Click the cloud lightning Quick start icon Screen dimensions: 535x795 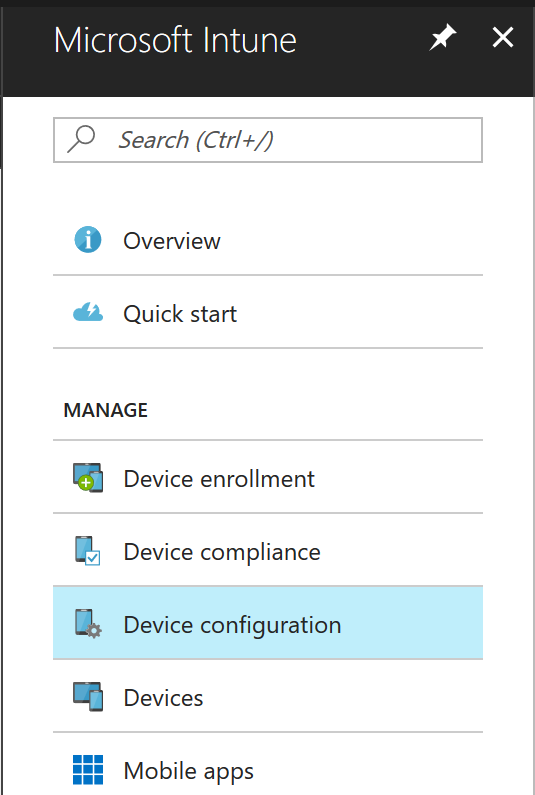[88, 312]
